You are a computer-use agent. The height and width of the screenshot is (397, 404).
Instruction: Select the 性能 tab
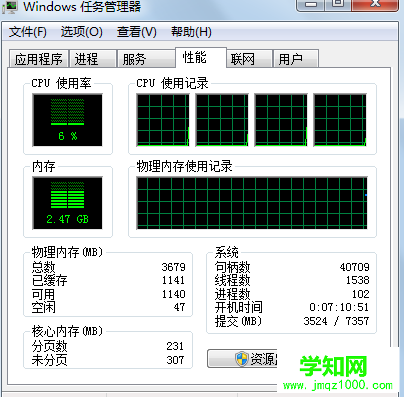pyautogui.click(x=201, y=57)
